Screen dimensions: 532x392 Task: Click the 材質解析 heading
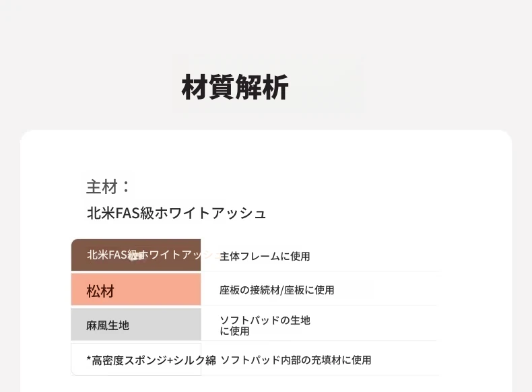pyautogui.click(x=235, y=87)
